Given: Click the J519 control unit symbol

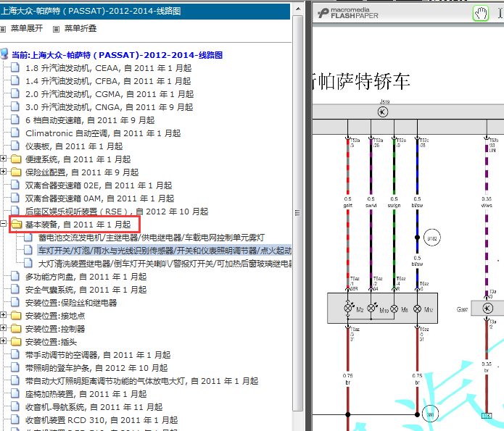Looking at the screenshot, I should (x=382, y=112).
